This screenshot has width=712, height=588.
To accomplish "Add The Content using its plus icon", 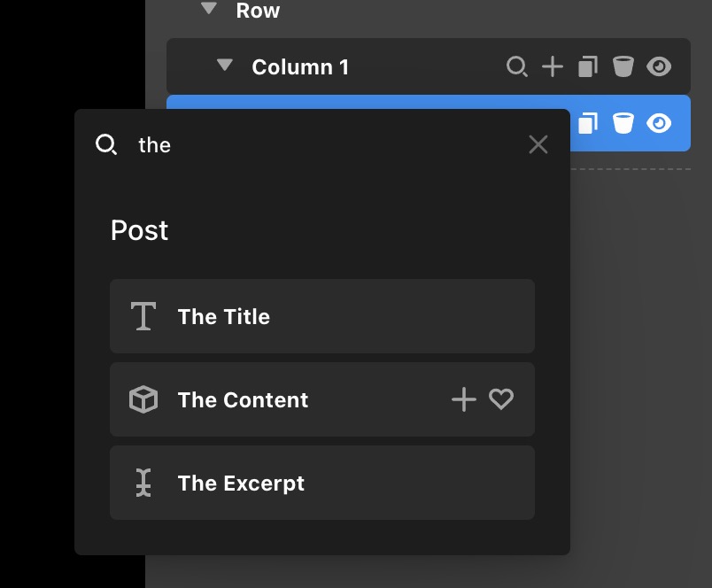I will [464, 399].
